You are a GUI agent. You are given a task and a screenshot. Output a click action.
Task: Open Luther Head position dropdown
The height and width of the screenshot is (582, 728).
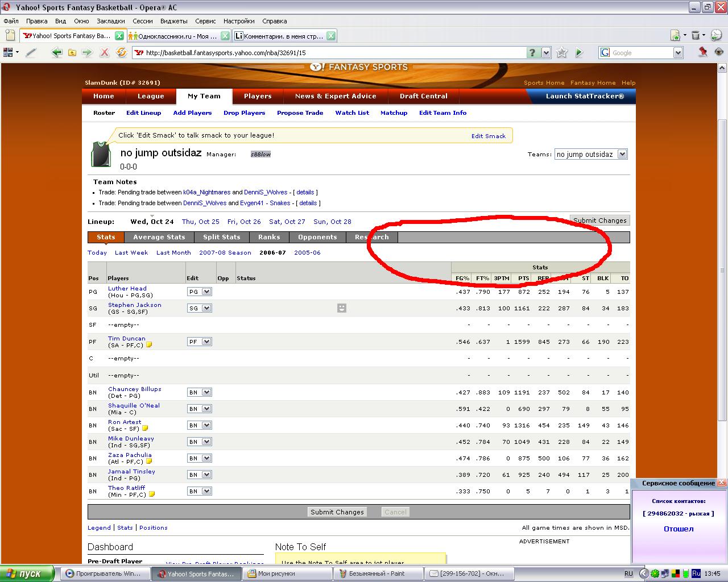[x=199, y=292]
